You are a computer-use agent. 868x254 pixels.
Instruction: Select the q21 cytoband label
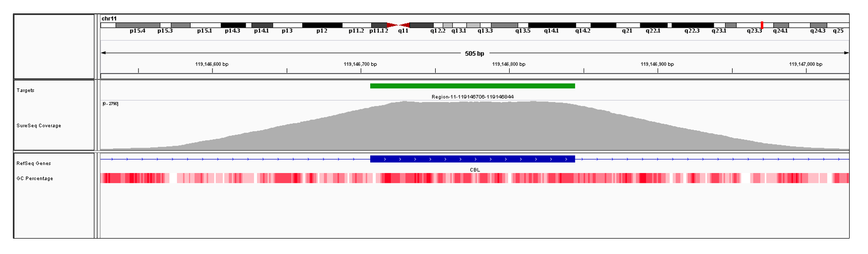(627, 31)
